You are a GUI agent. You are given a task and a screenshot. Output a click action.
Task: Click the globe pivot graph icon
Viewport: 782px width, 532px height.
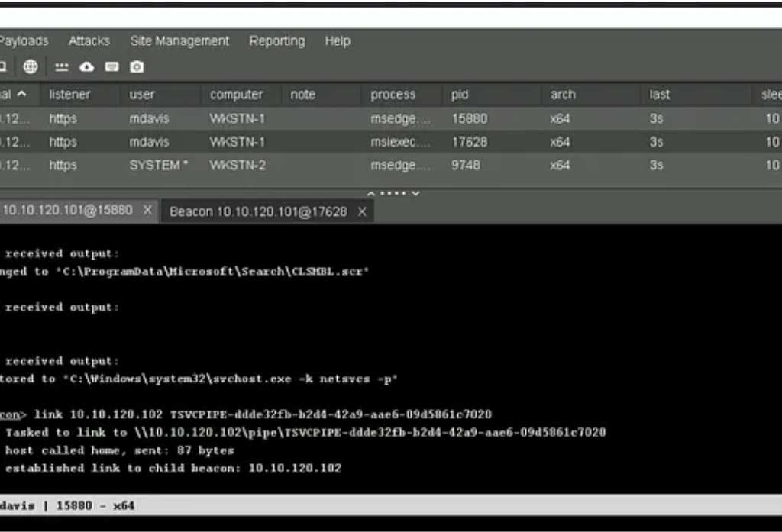(31, 67)
